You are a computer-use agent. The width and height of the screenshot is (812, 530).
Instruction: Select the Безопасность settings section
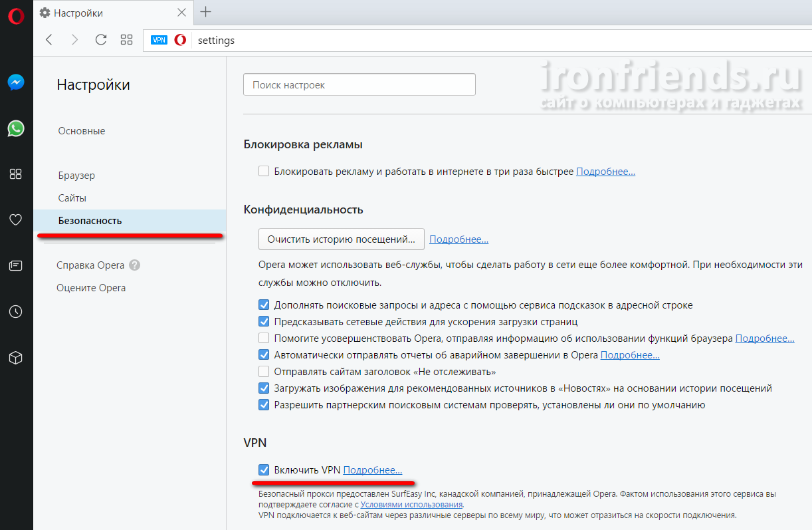click(130, 221)
